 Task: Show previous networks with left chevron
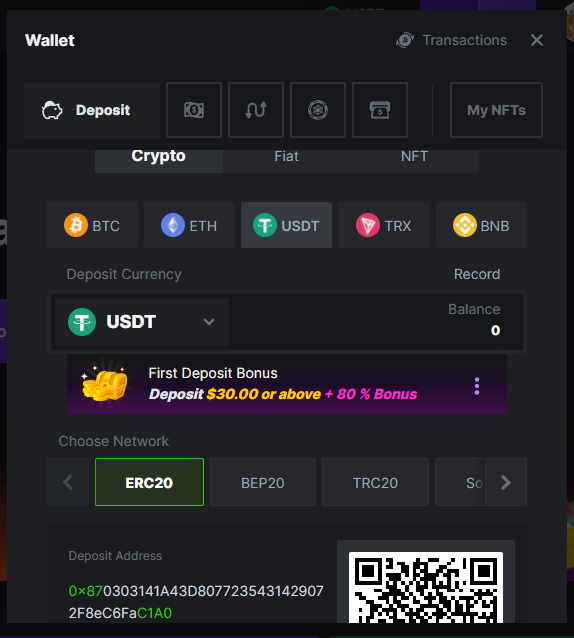(x=68, y=482)
